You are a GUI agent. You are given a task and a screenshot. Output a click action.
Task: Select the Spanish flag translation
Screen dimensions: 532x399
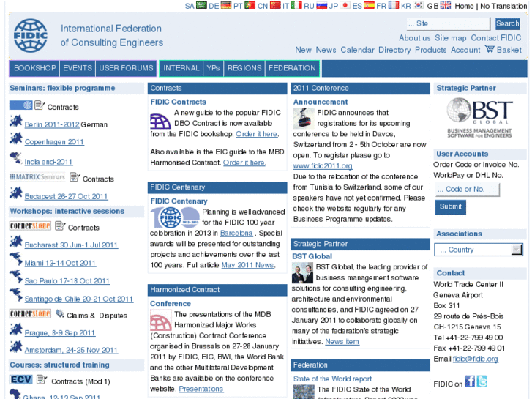click(369, 5)
